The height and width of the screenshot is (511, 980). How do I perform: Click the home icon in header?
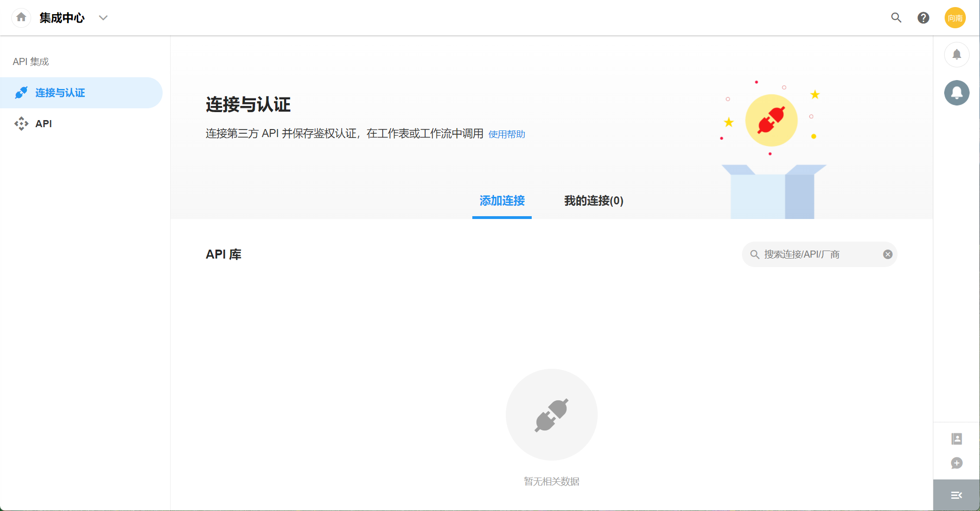click(x=21, y=18)
